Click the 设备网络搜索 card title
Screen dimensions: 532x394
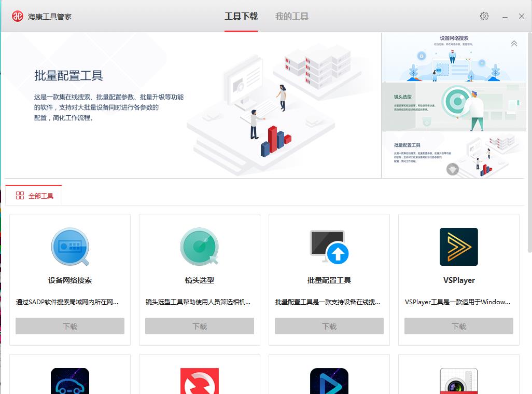(70, 280)
